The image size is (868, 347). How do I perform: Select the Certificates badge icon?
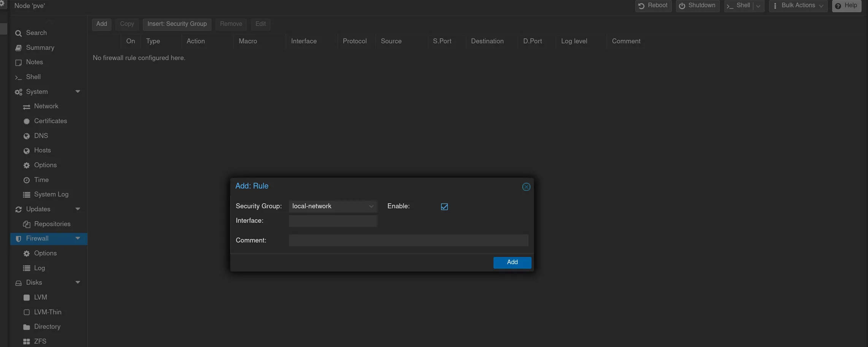pyautogui.click(x=27, y=121)
